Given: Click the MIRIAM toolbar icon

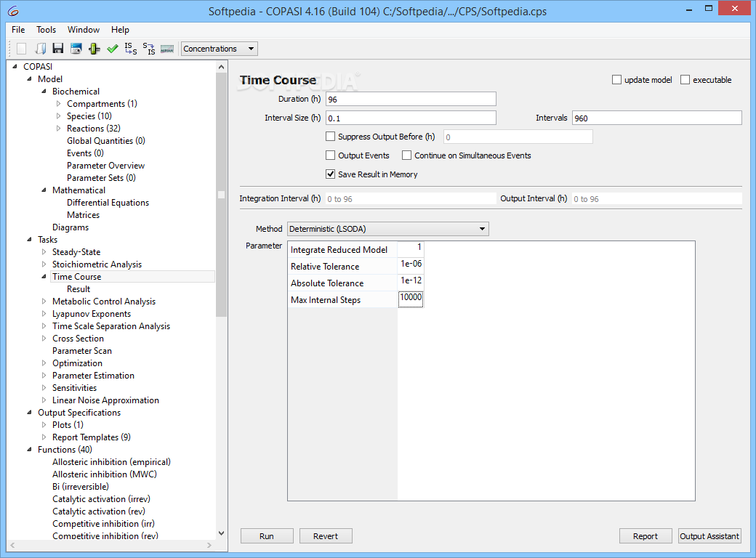Looking at the screenshot, I should coord(166,49).
